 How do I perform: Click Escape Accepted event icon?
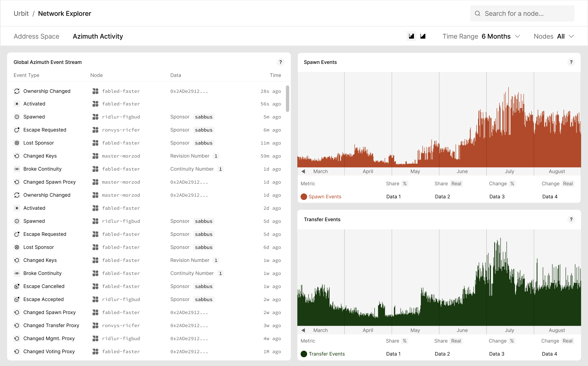pos(17,299)
